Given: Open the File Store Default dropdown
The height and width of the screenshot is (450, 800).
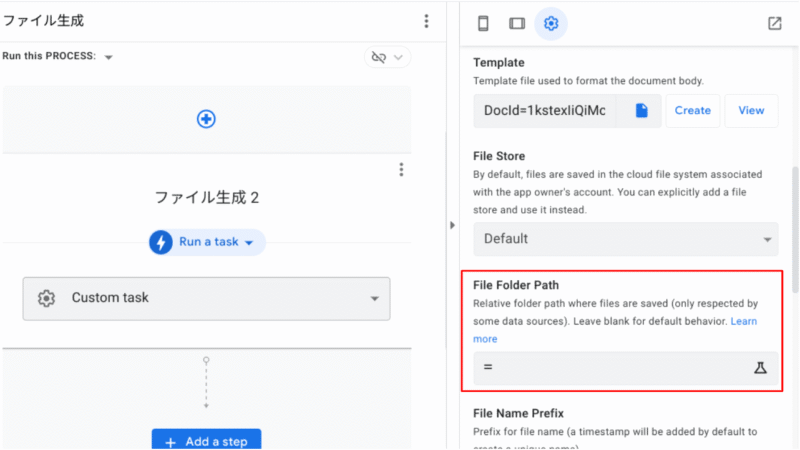Looking at the screenshot, I should [x=625, y=239].
